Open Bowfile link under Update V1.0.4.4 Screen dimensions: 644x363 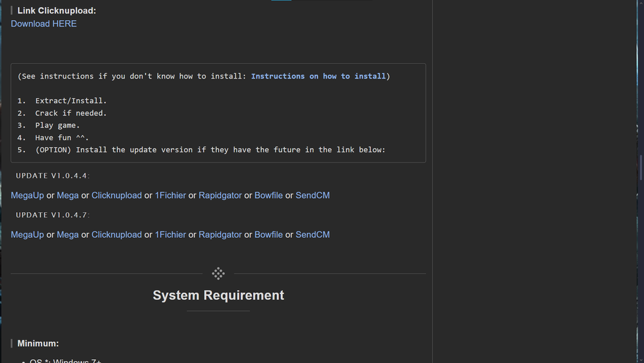click(x=269, y=195)
